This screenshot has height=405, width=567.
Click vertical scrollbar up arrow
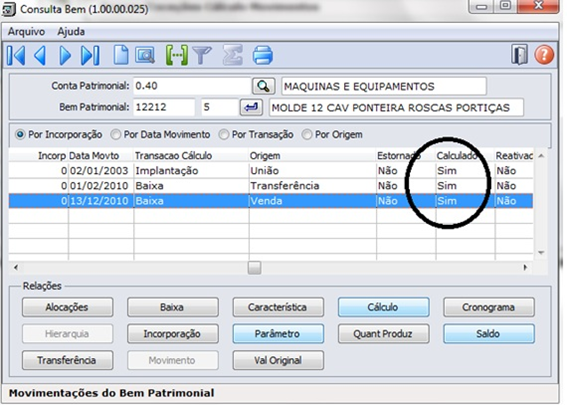coord(541,156)
